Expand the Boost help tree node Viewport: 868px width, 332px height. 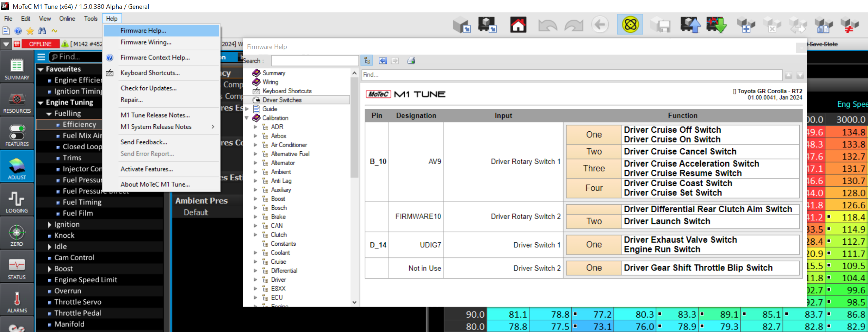(255, 199)
